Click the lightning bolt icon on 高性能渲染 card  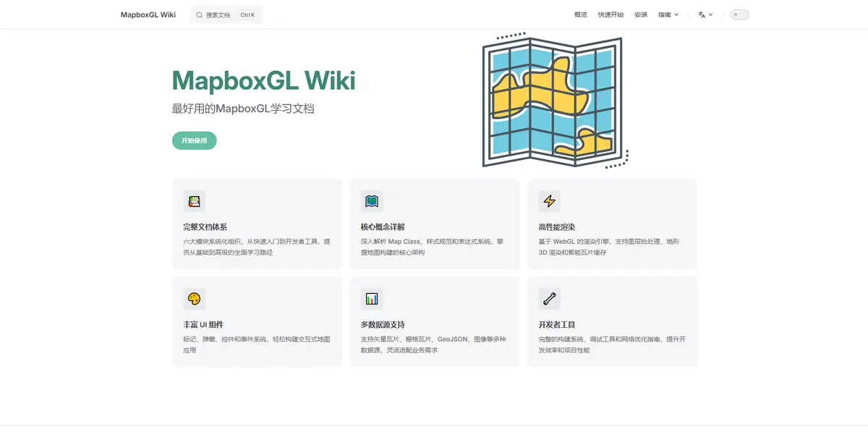[x=549, y=201]
